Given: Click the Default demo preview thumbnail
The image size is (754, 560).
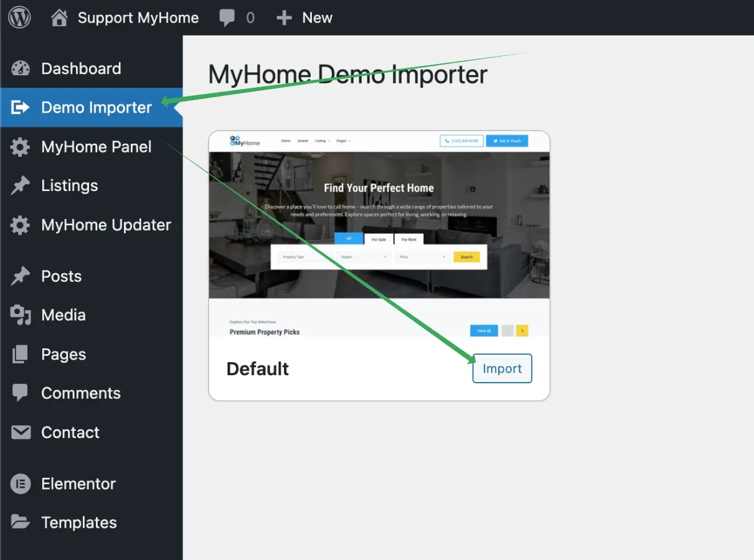Looking at the screenshot, I should click(x=379, y=234).
